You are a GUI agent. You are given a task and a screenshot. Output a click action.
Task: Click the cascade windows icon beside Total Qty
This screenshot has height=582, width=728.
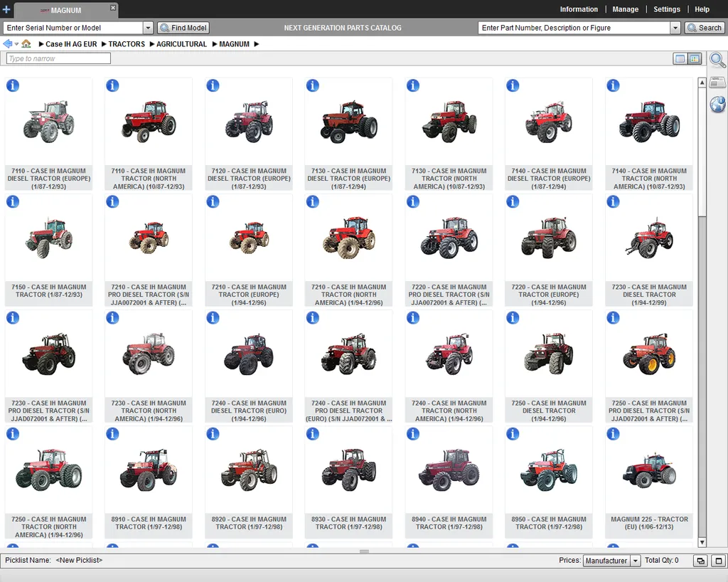pyautogui.click(x=700, y=561)
